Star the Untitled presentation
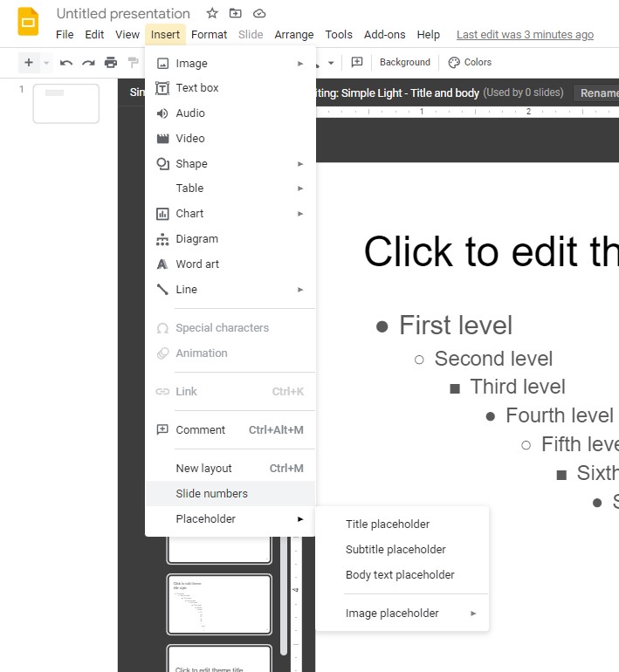619x672 pixels. pyautogui.click(x=212, y=13)
